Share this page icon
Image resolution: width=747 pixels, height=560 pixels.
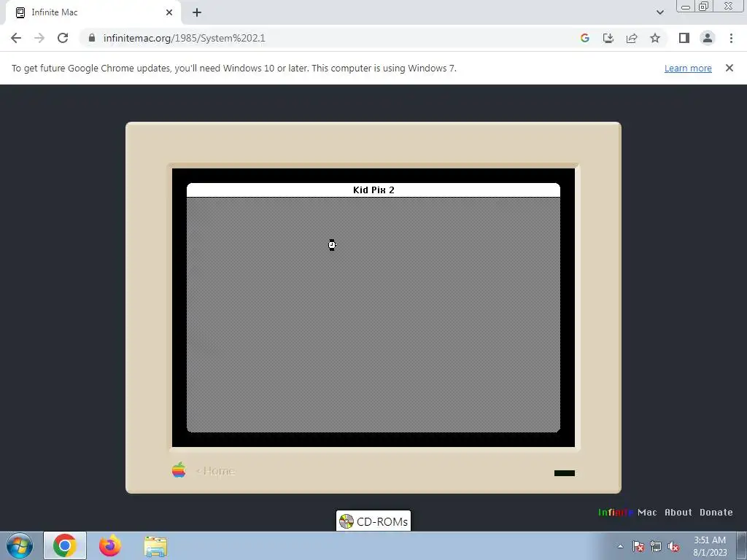pyautogui.click(x=632, y=38)
